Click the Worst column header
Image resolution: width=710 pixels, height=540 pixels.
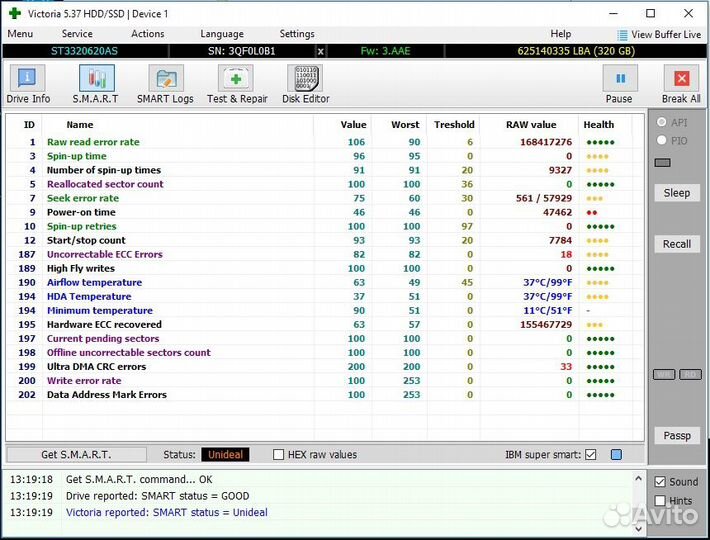[x=405, y=124]
